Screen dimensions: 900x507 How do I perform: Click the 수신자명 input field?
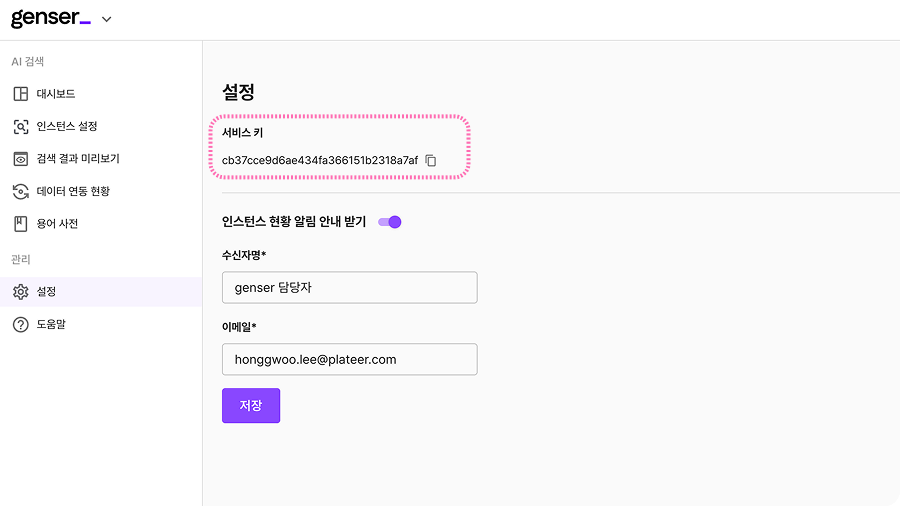click(349, 288)
